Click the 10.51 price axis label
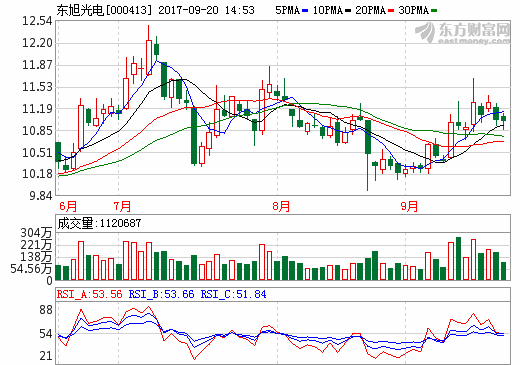The width and height of the screenshot is (520, 365). tap(37, 153)
